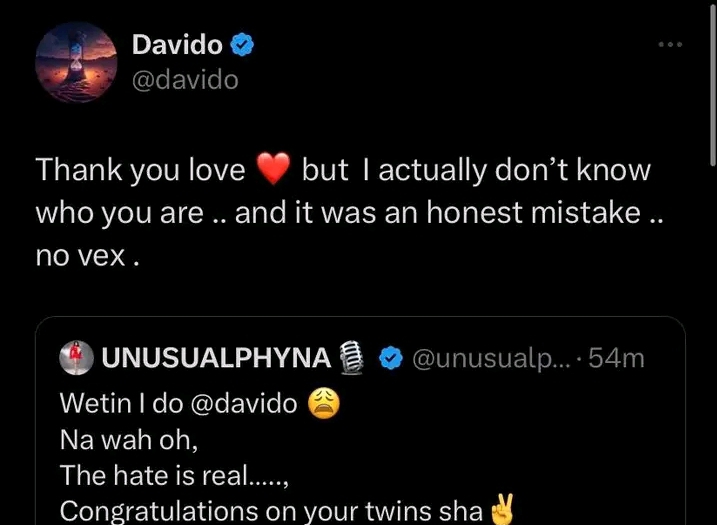Click the red heart emoji in tweet
Viewport: 717px width, 525px height.
(x=273, y=171)
